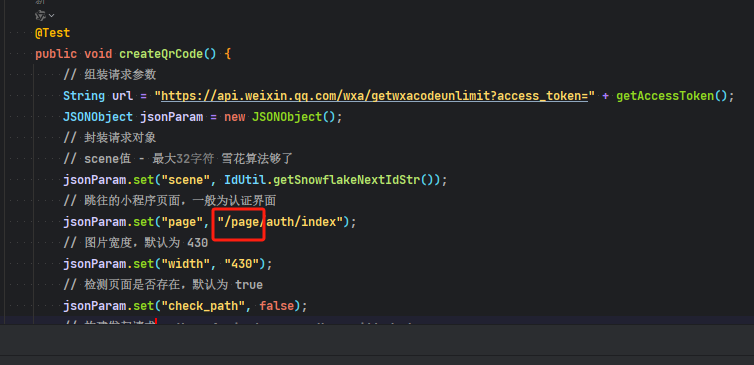The image size is (754, 365).
Task: Click the AI assistant inlay icon above @Test
Action: coord(40,16)
